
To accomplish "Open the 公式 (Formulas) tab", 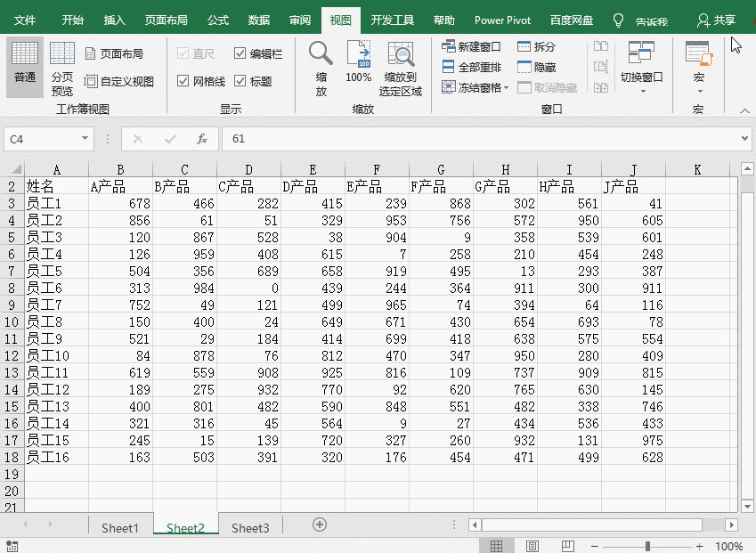I will pos(218,20).
